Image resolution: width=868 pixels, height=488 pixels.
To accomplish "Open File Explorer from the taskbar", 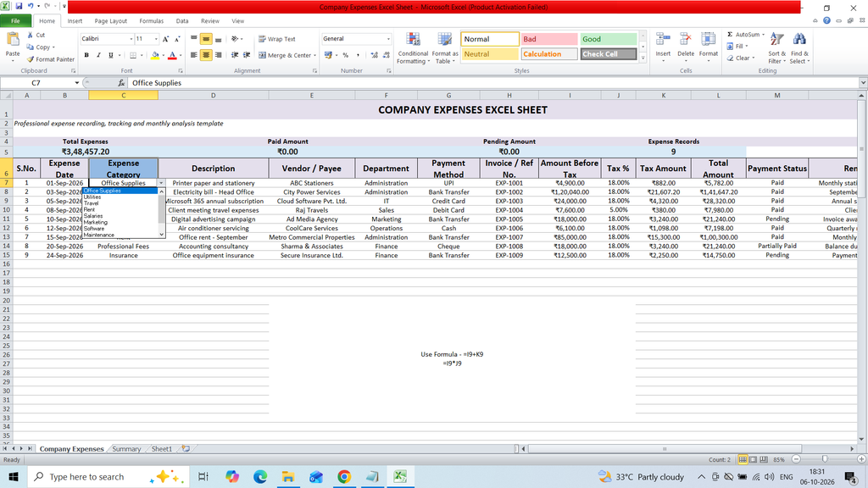I will [288, 476].
